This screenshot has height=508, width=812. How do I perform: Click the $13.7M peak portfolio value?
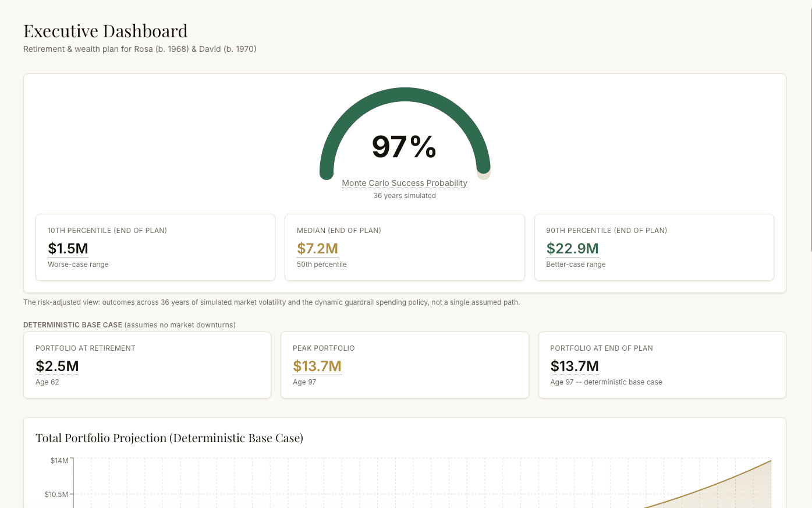click(x=317, y=366)
